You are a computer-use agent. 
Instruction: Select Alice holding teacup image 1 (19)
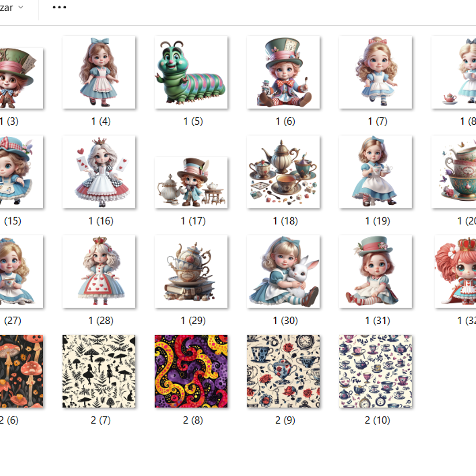375,172
